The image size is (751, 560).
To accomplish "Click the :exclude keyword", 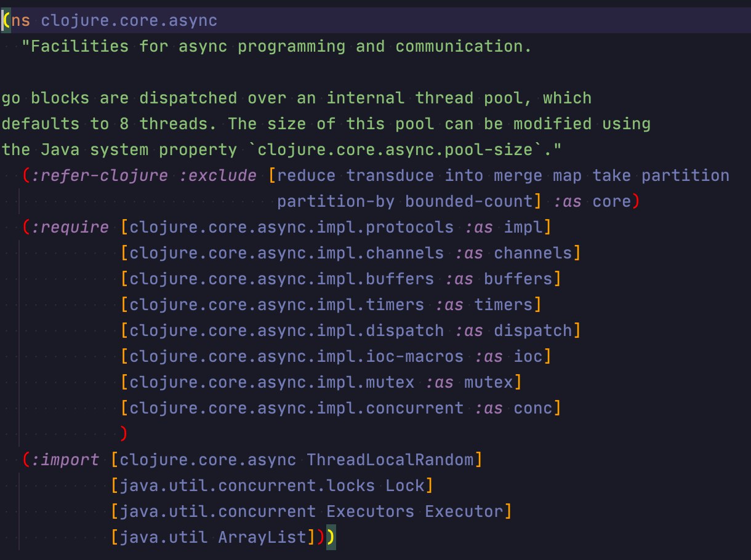I will pyautogui.click(x=218, y=175).
